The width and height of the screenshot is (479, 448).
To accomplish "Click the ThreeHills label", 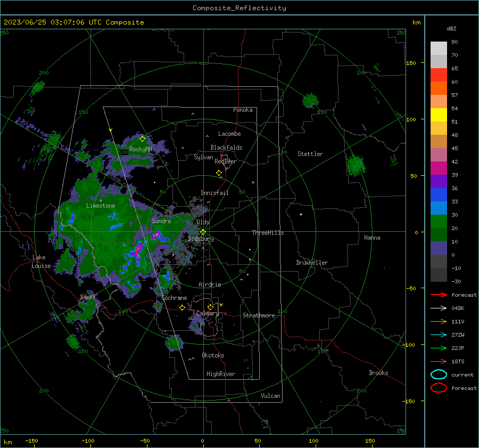I will point(268,233).
